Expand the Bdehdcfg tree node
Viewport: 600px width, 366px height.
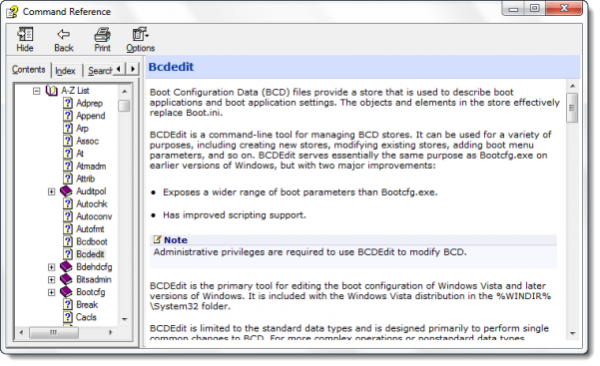(51, 267)
